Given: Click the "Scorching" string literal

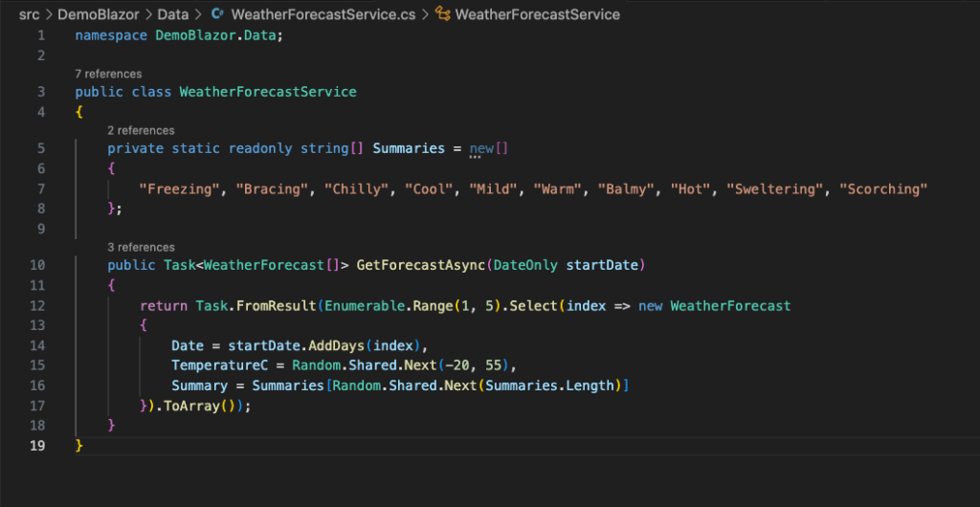Looking at the screenshot, I should click(883, 189).
